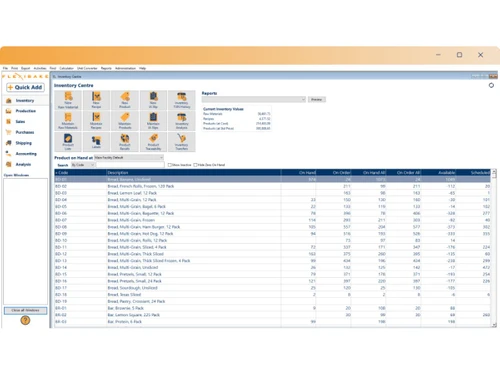Click the Quick Add button
Viewport: 500px width, 375px height.
tap(25, 87)
